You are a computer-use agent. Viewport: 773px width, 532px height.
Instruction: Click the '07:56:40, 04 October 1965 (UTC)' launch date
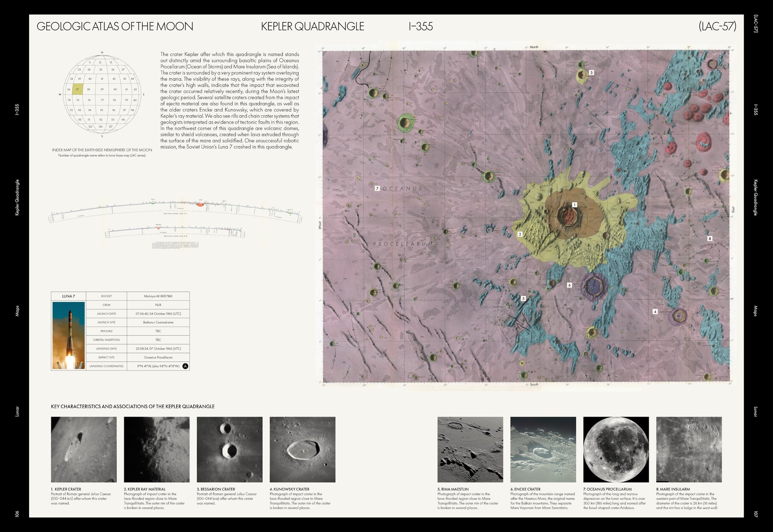tap(158, 314)
